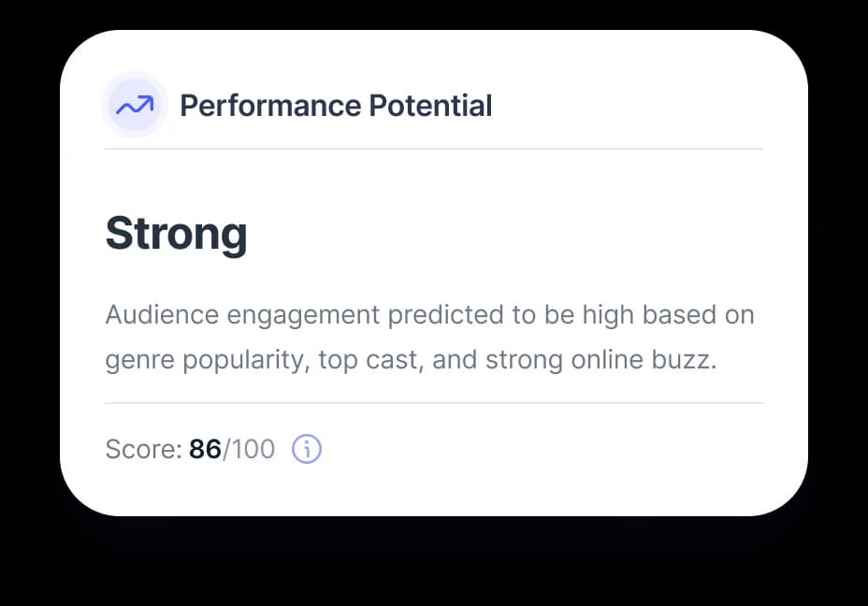Click the word Potential in the title

430,106
